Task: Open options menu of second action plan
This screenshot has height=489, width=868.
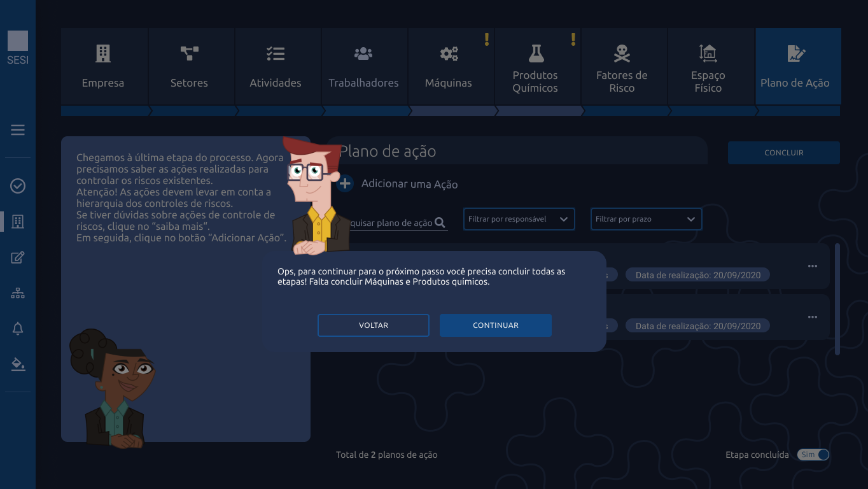Action: [813, 317]
